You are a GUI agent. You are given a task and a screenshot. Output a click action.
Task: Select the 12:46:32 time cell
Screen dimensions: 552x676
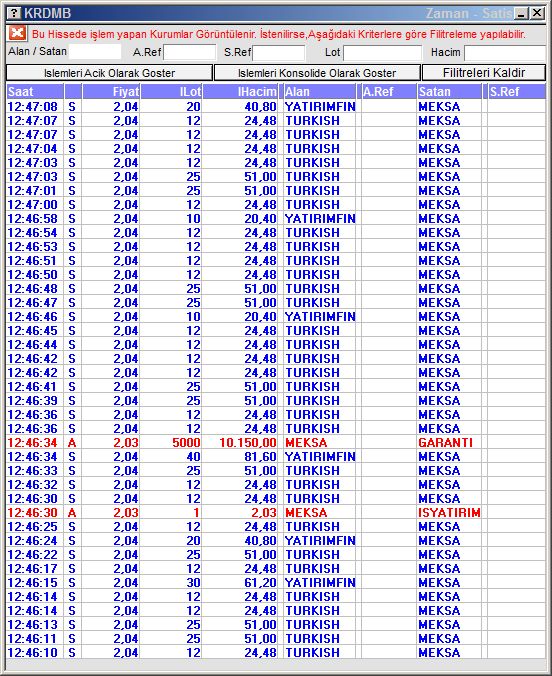[33, 485]
